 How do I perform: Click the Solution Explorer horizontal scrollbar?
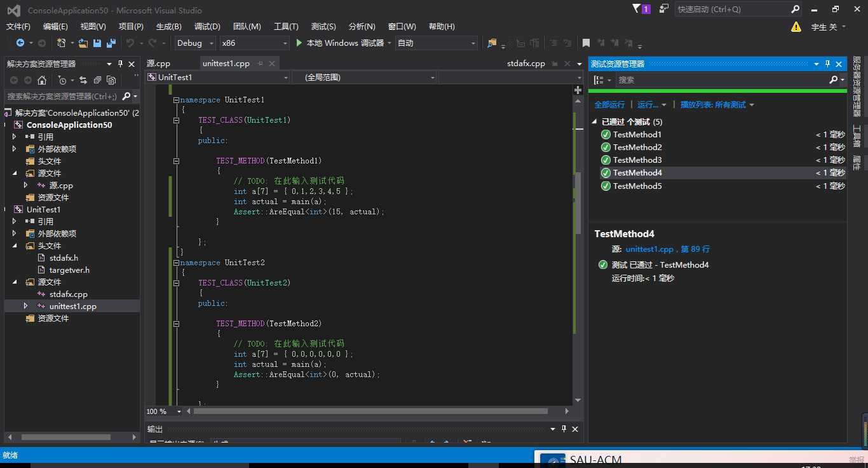click(66, 437)
